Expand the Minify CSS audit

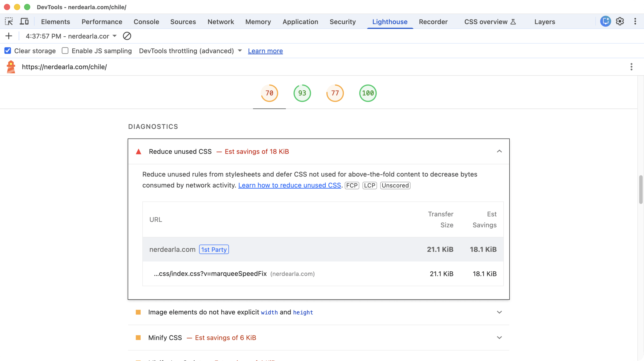[x=499, y=338]
